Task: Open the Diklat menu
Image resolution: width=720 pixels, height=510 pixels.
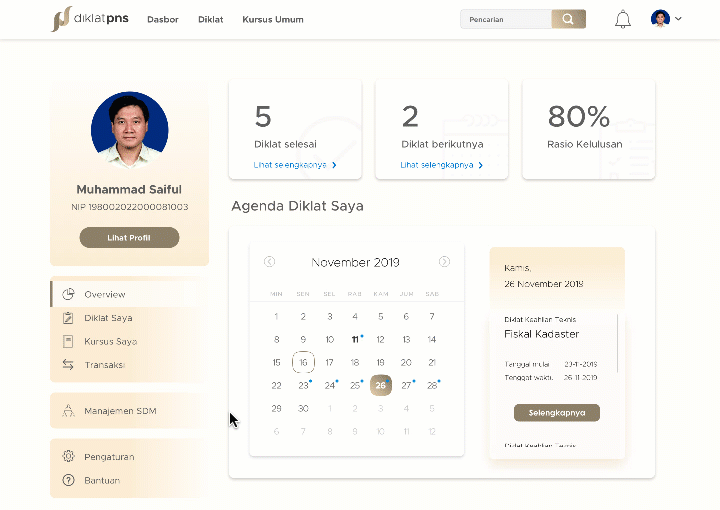Action: 210,19
